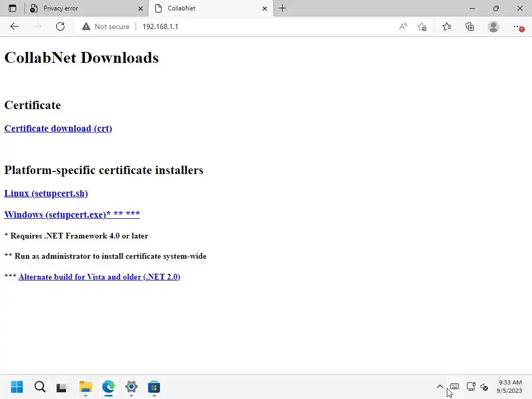Viewport: 532px width, 399px height.
Task: Click the muted volume tray icon
Action: tap(484, 387)
